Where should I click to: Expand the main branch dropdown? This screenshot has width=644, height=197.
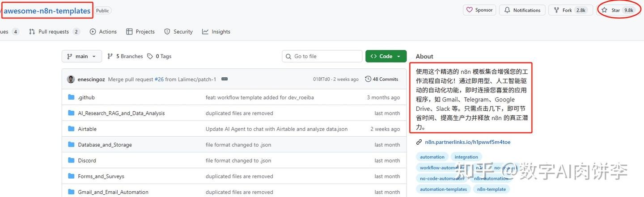82,56
